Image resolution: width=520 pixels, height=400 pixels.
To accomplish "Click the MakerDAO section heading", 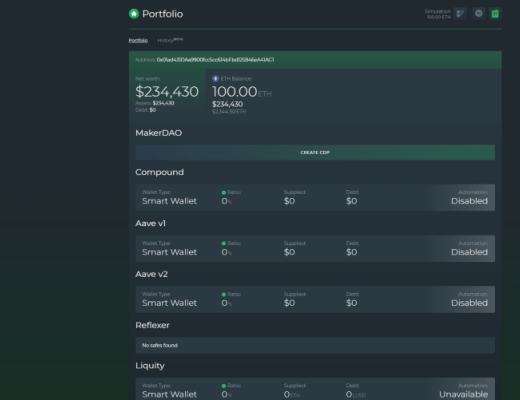I will coord(159,133).
